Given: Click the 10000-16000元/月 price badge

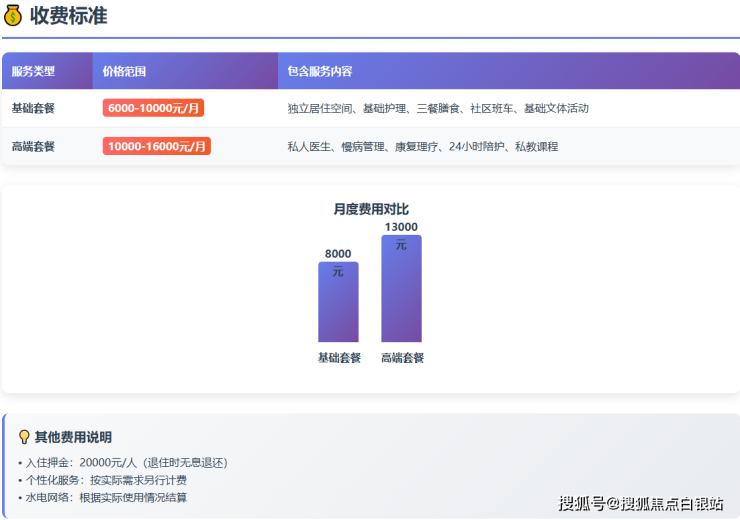Looking at the screenshot, I should (x=156, y=146).
